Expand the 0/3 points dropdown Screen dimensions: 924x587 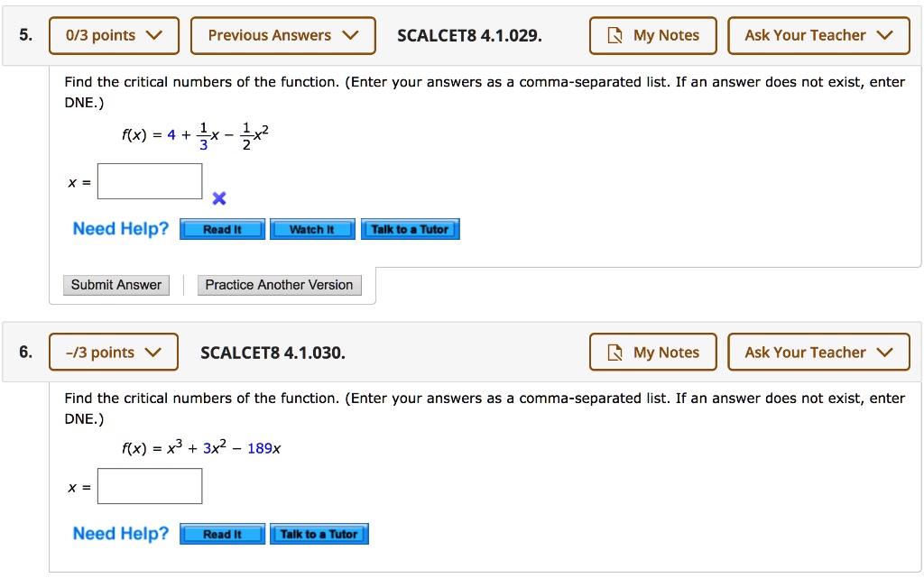click(x=114, y=35)
